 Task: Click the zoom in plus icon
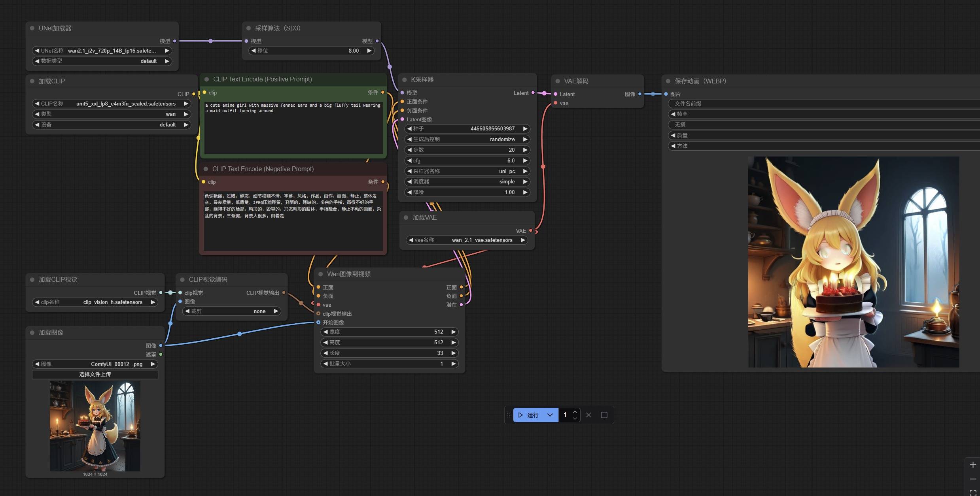973,465
